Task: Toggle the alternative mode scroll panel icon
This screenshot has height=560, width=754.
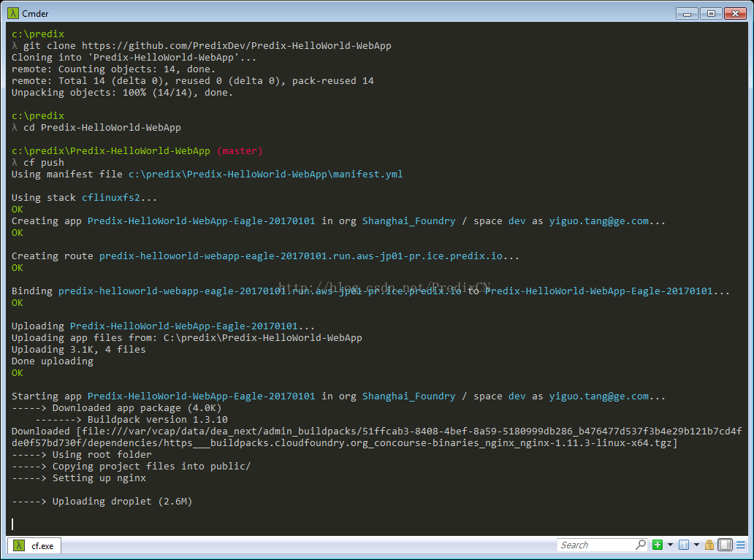Action: tap(726, 545)
